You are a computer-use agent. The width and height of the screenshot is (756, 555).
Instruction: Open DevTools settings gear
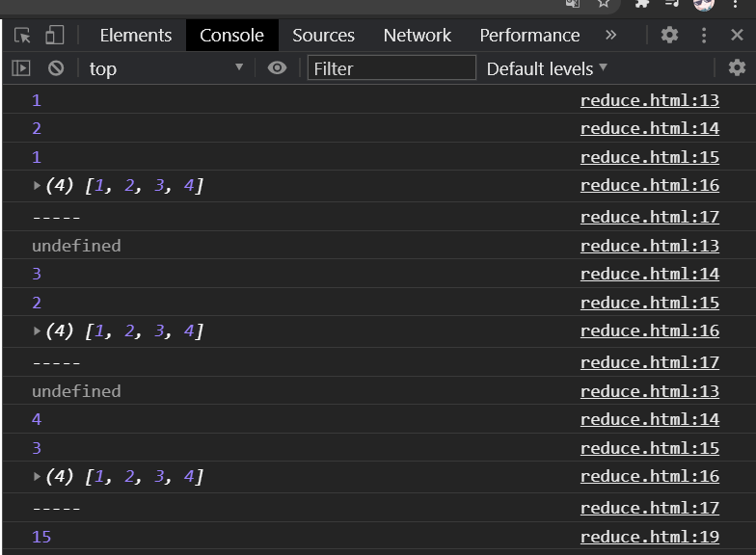(x=669, y=35)
